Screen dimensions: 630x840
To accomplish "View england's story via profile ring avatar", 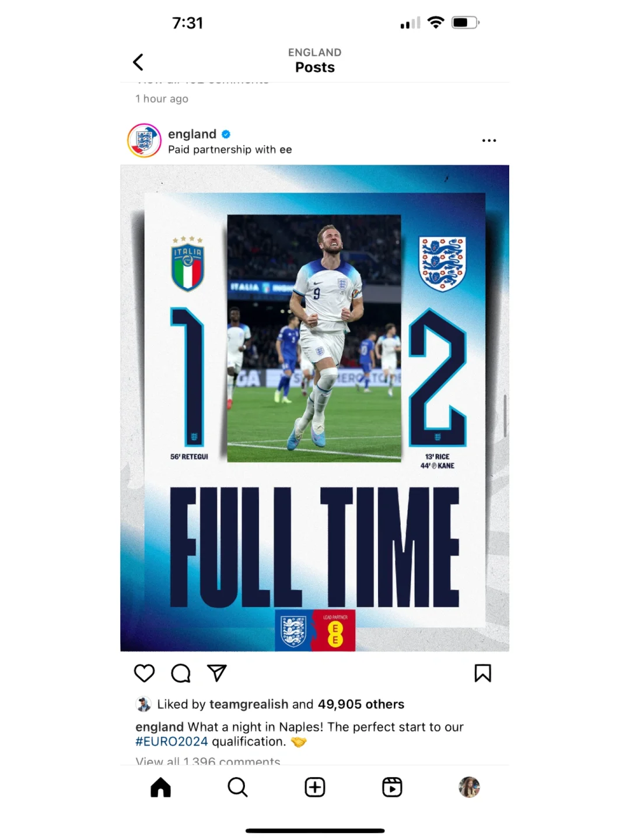I will pyautogui.click(x=144, y=141).
